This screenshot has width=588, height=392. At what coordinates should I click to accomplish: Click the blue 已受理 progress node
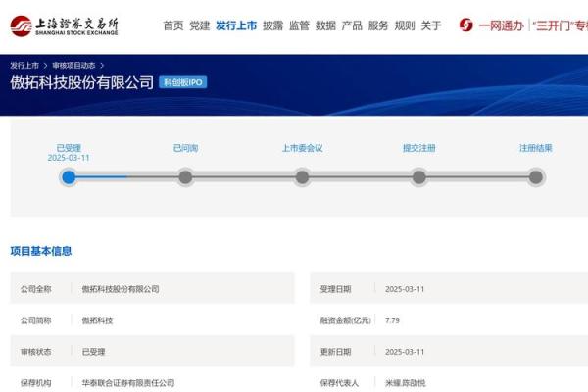(69, 177)
